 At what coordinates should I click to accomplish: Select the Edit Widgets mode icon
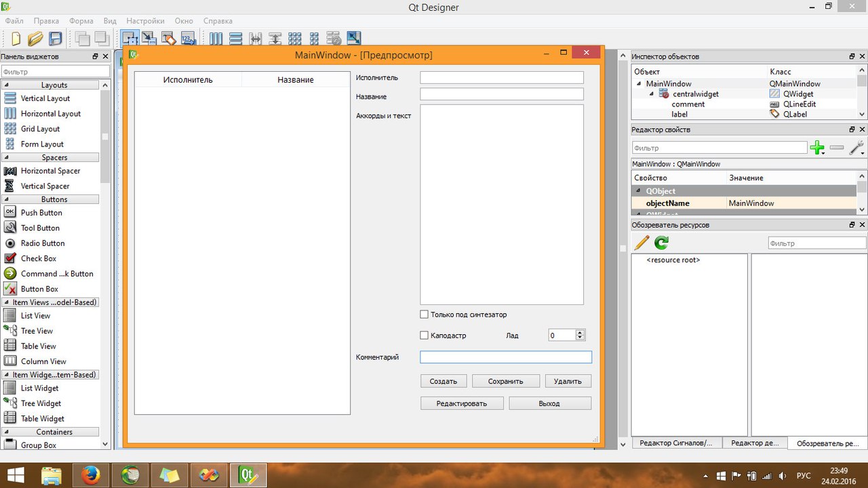click(130, 39)
